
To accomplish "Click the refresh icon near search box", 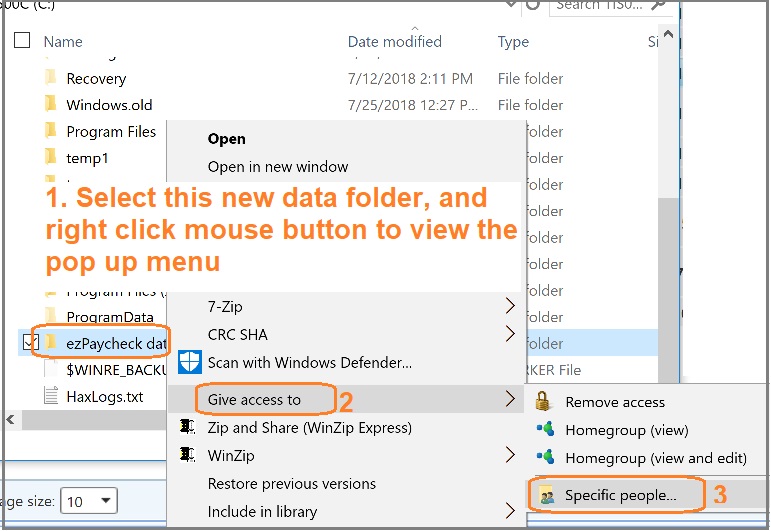I will click(533, 5).
